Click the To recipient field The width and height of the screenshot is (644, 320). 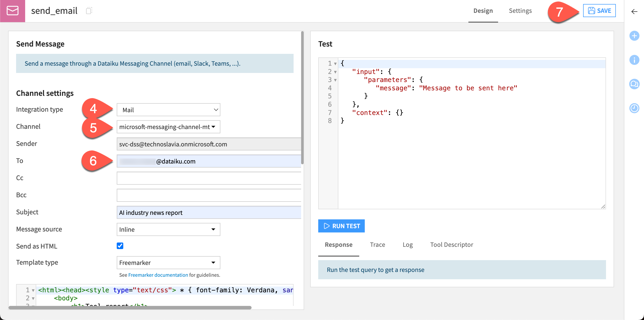click(209, 161)
